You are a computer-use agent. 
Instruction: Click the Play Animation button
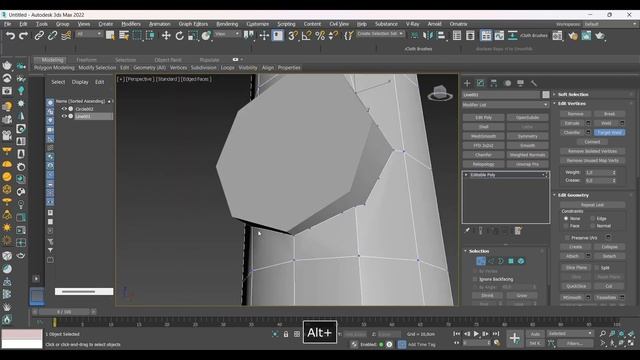click(476, 334)
